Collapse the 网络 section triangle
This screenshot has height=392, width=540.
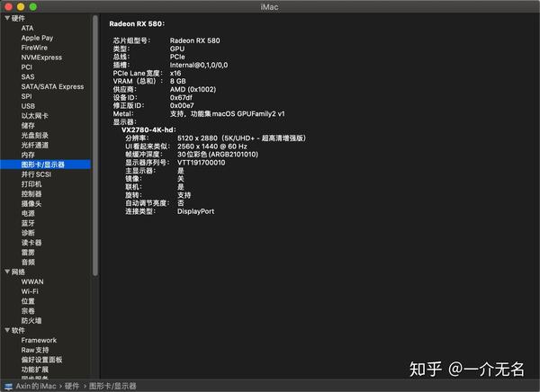(7, 272)
